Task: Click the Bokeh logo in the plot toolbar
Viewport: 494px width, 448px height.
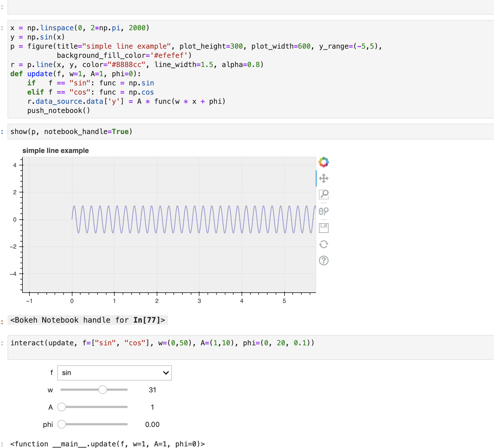Action: click(323, 162)
